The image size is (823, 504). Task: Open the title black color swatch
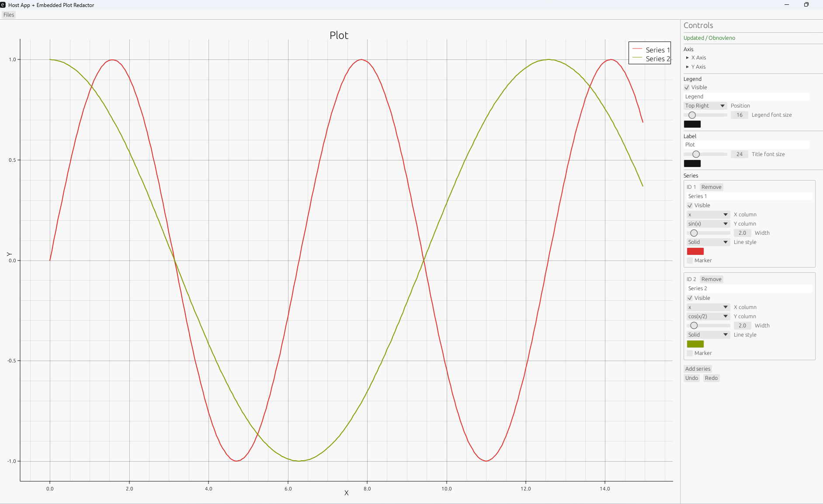pyautogui.click(x=692, y=163)
